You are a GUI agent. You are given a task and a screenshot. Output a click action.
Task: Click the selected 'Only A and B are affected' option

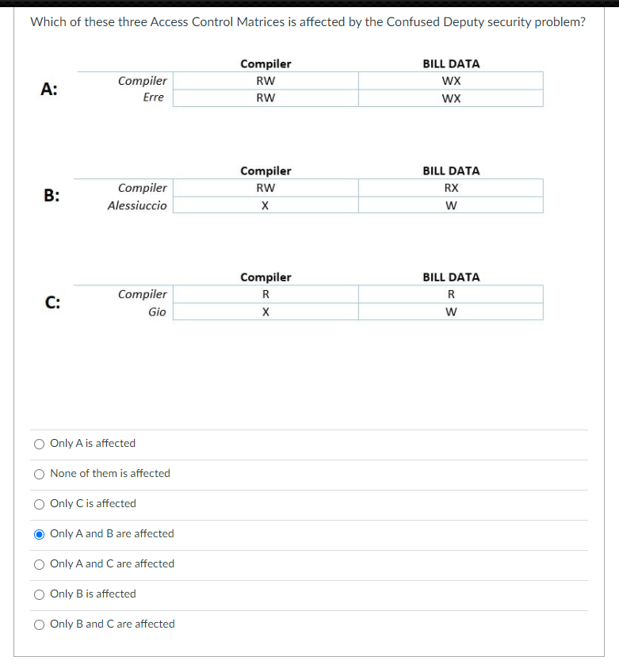[x=39, y=534]
